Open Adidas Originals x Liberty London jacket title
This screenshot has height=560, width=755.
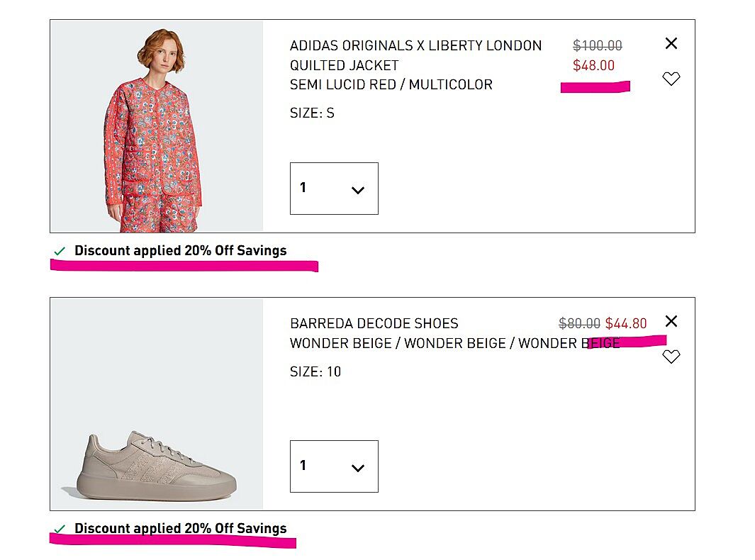pos(415,55)
